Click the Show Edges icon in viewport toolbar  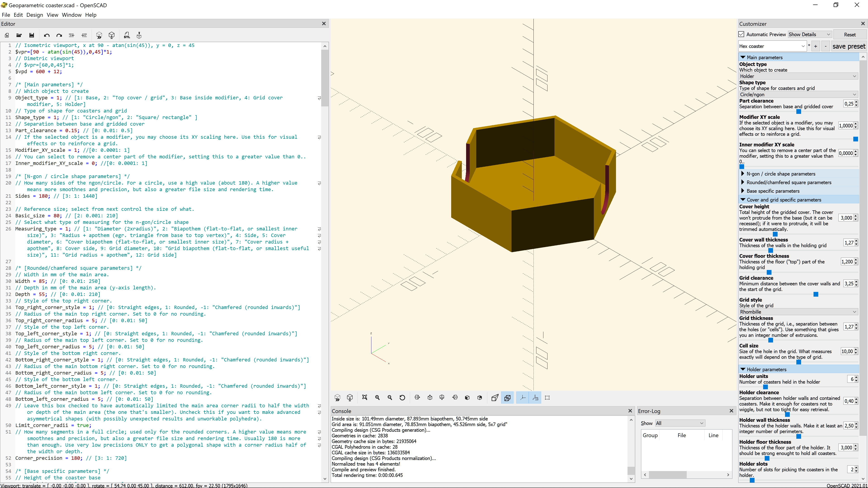[547, 398]
